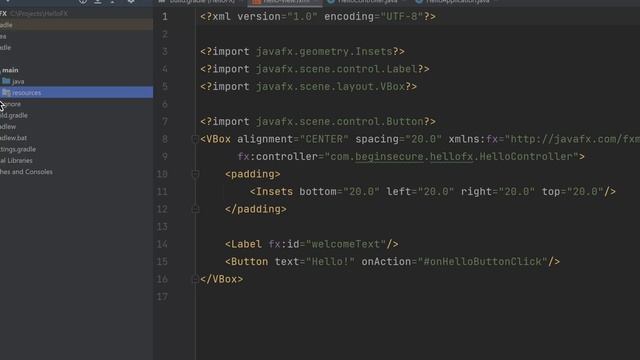Image resolution: width=640 pixels, height=360 pixels.
Task: Click the "welcomeText" fx:id value
Action: pyautogui.click(x=346, y=244)
